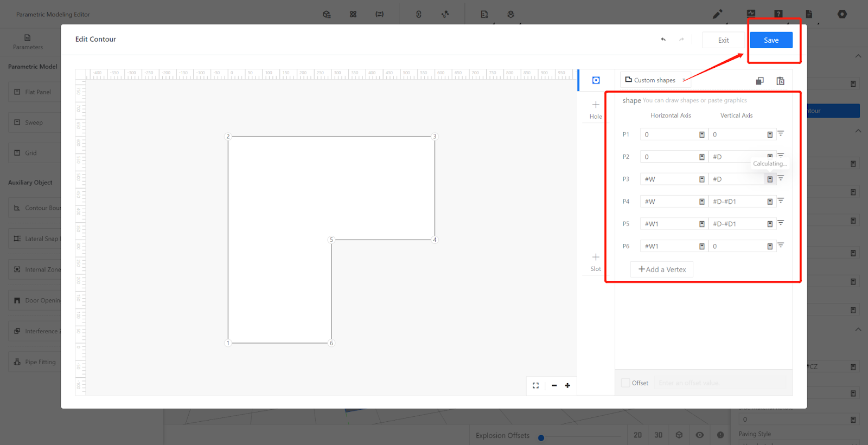Image resolution: width=868 pixels, height=445 pixels.
Task: Add a Hole to the contour
Action: [x=596, y=109]
